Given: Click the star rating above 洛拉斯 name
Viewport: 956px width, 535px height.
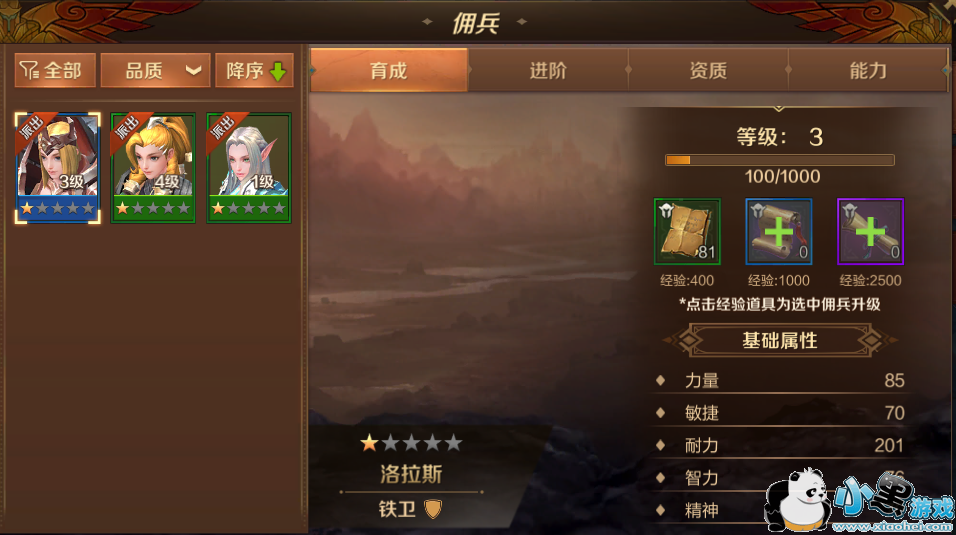Looking at the screenshot, I should [x=412, y=443].
